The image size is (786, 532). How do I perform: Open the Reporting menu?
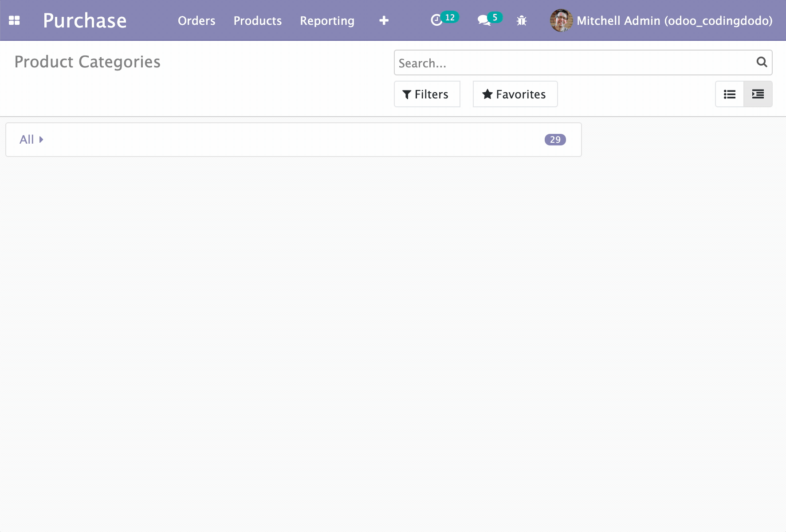pos(327,21)
